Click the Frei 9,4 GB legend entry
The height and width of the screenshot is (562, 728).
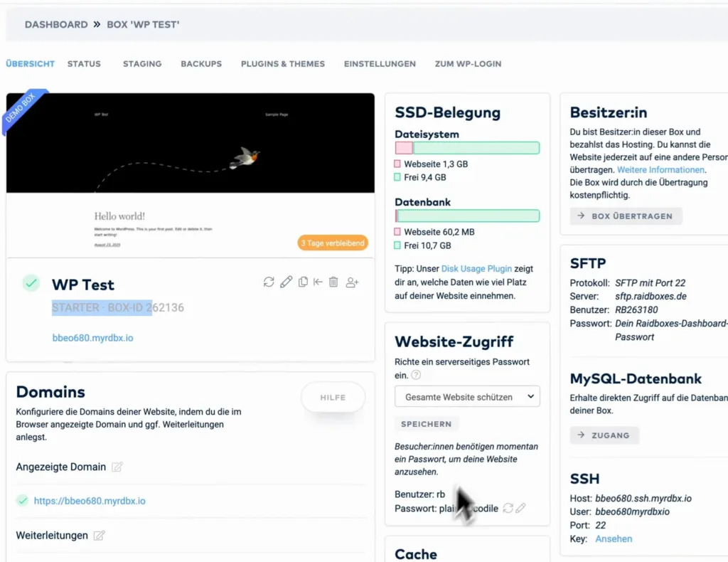click(x=420, y=177)
